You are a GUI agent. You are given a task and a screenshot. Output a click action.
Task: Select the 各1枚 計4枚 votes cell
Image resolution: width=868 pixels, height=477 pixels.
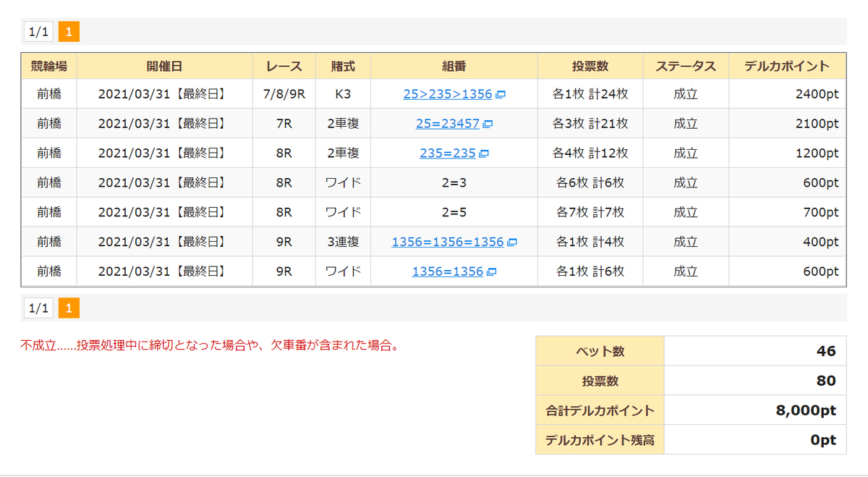pos(590,242)
